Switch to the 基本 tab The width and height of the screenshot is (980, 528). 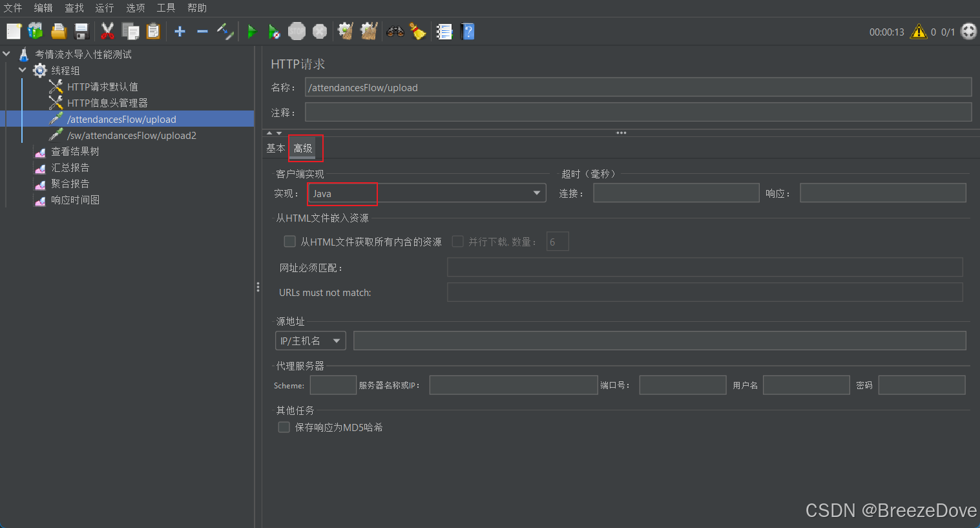point(275,148)
